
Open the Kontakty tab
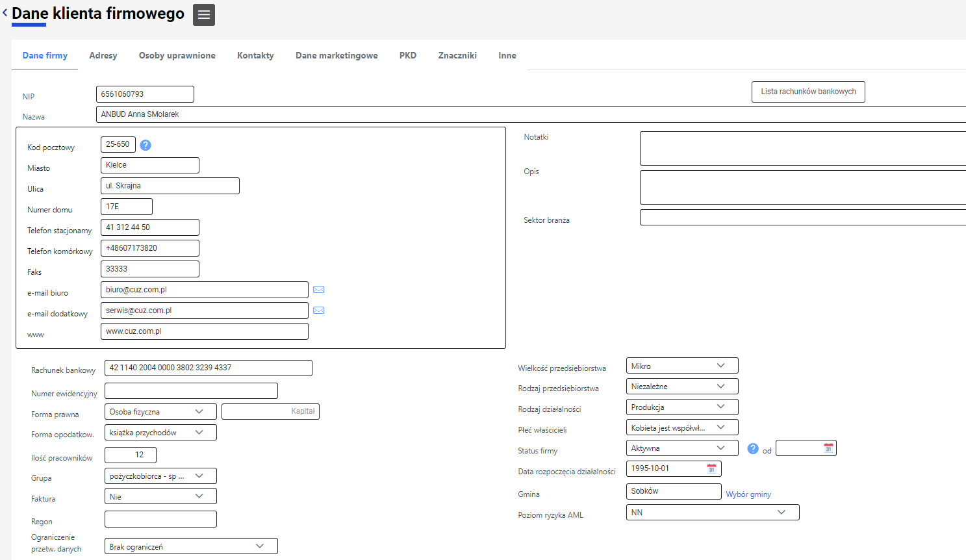(255, 55)
